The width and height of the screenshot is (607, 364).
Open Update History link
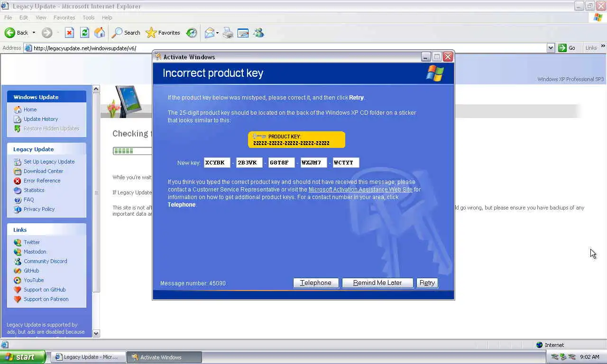pos(41,119)
